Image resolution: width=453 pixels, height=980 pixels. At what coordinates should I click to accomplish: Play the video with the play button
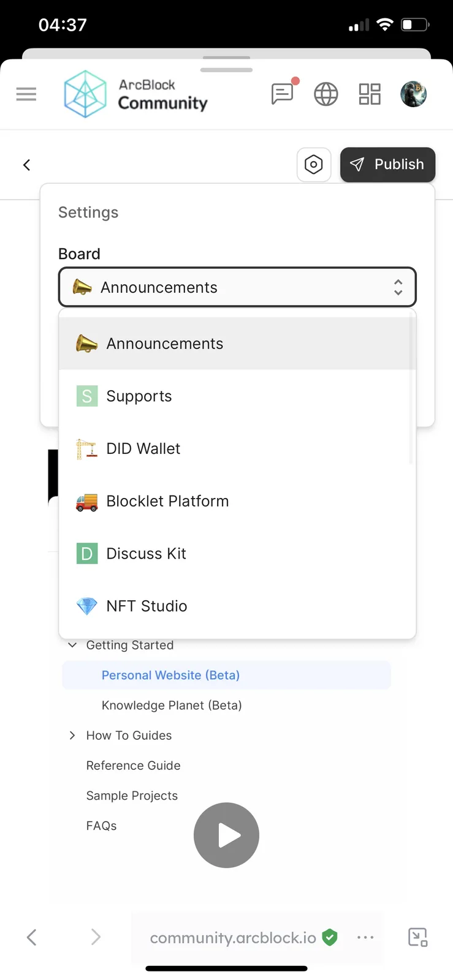point(226,835)
